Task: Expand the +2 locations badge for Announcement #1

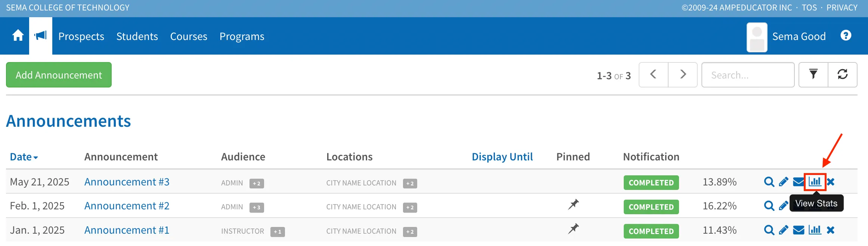Action: (410, 232)
